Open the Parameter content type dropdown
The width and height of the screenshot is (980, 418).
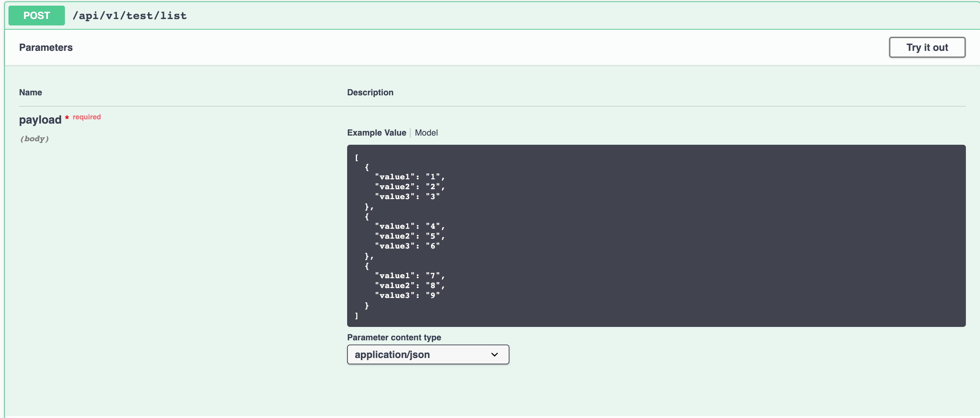tap(428, 354)
